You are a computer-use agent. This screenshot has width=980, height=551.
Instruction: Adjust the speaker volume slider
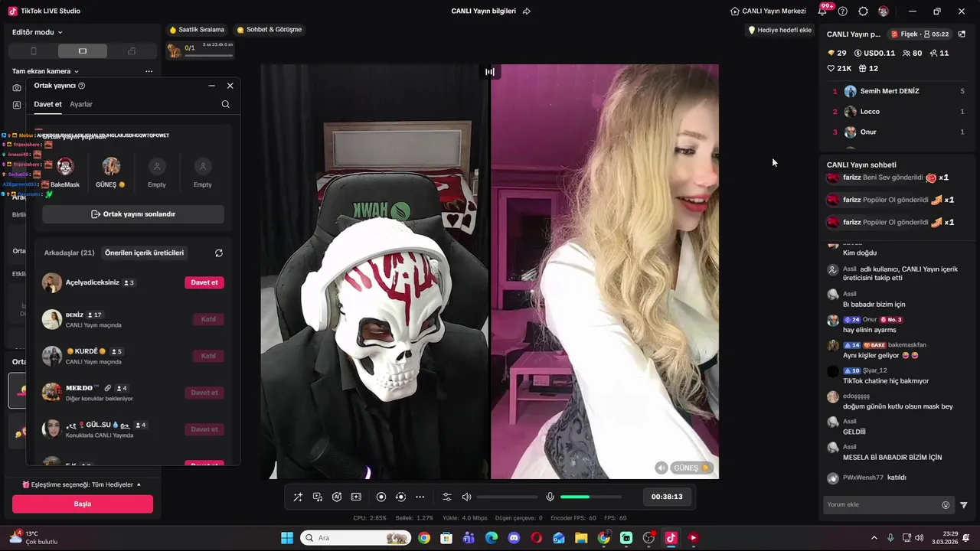coord(508,497)
